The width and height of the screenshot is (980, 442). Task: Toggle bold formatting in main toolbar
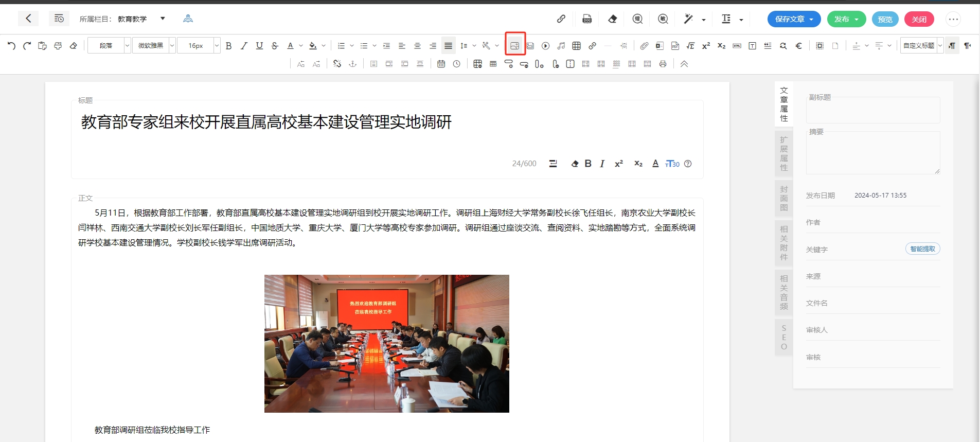pyautogui.click(x=229, y=46)
